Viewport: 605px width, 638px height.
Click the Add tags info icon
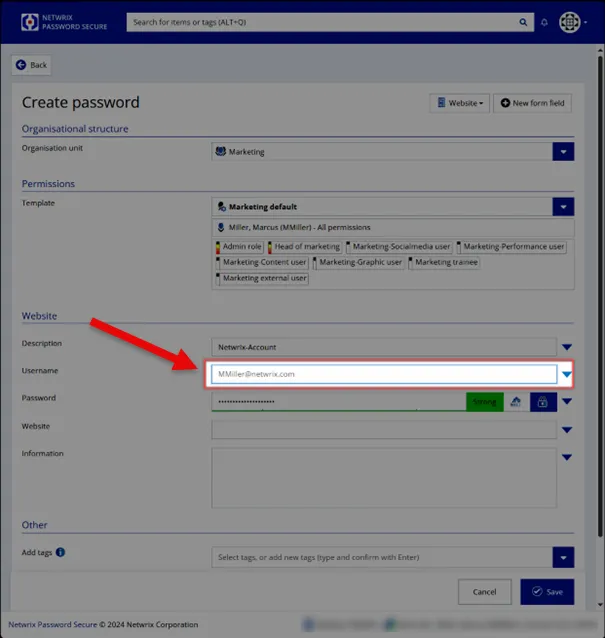[x=61, y=552]
